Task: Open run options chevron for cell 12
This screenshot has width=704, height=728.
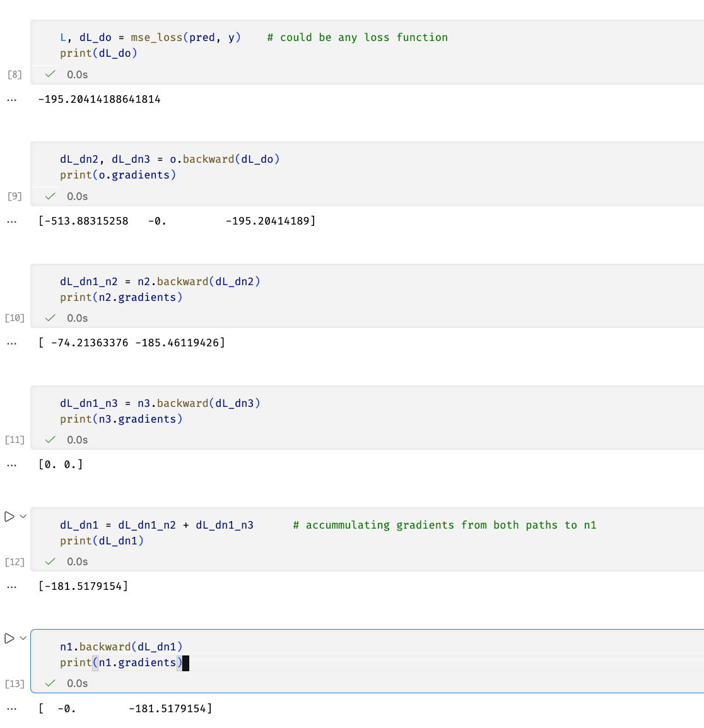Action: click(23, 516)
